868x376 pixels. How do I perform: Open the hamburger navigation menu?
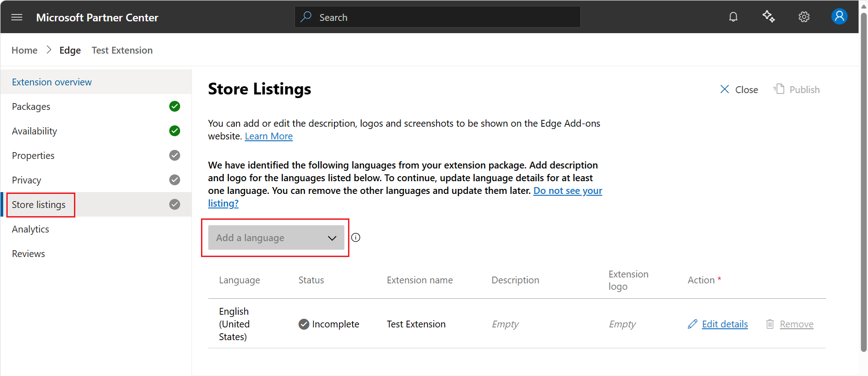[17, 17]
